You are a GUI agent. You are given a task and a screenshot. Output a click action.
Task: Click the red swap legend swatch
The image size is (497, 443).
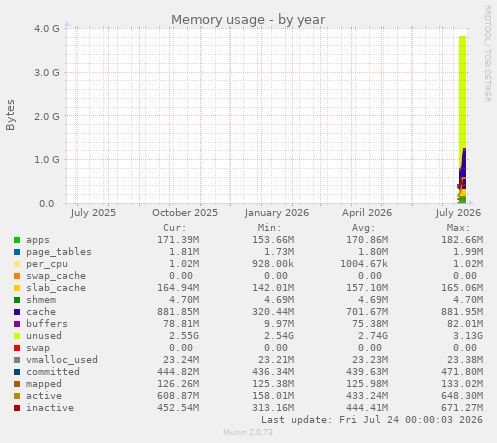(17, 348)
